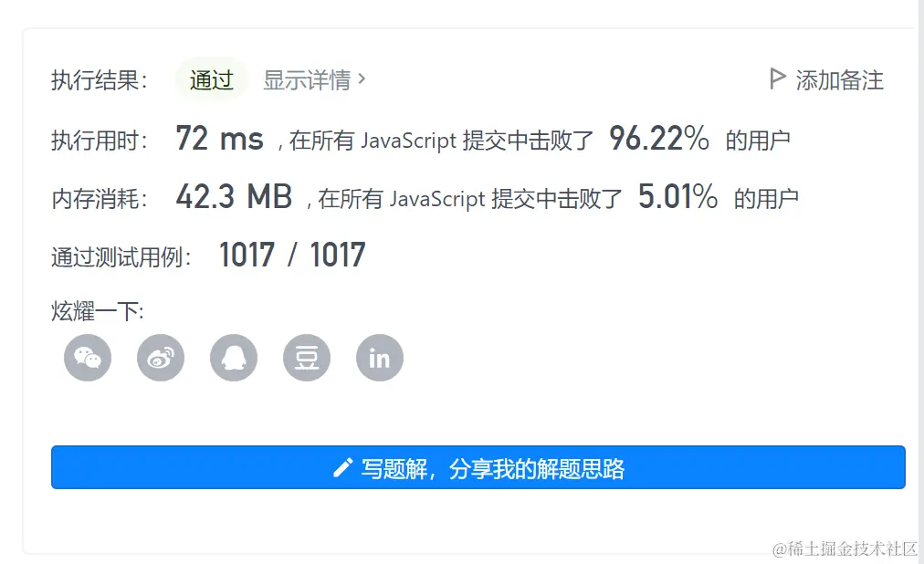Click the 通过 status badge

tap(212, 79)
